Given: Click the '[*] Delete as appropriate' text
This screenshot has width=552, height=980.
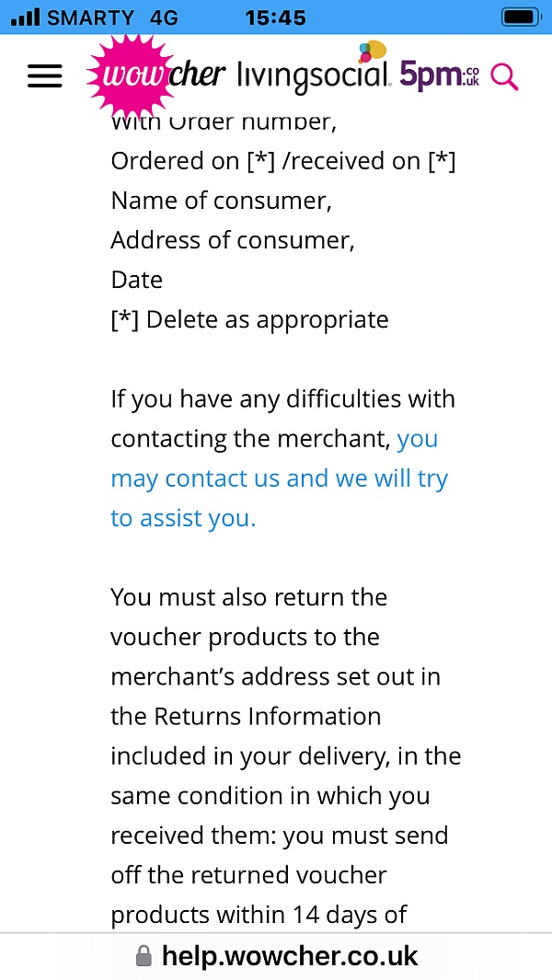Looking at the screenshot, I should 249,320.
